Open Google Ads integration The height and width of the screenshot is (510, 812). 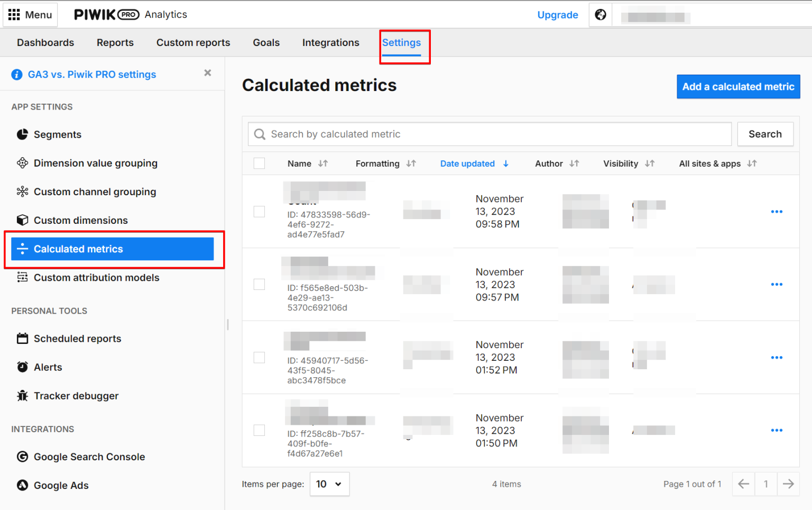pos(60,485)
